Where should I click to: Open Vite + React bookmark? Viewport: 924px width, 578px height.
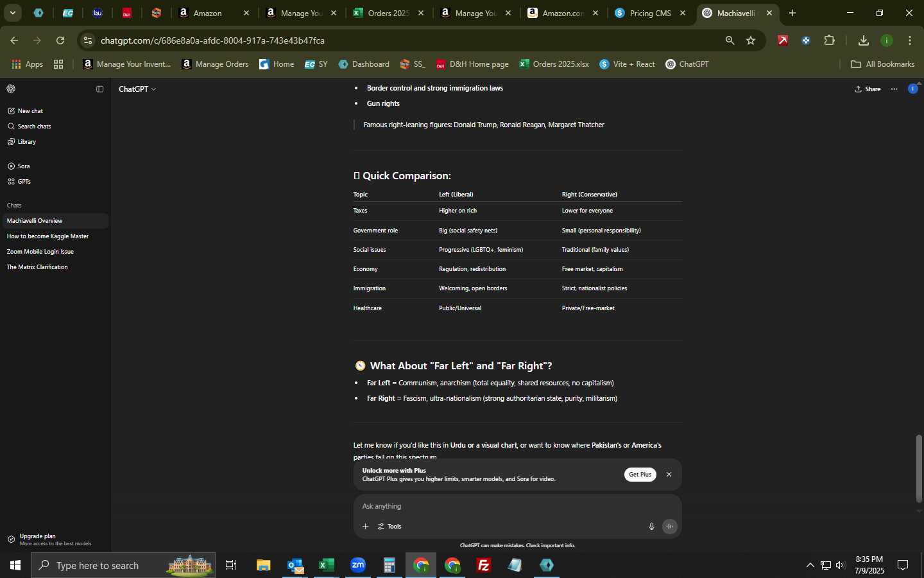click(627, 64)
